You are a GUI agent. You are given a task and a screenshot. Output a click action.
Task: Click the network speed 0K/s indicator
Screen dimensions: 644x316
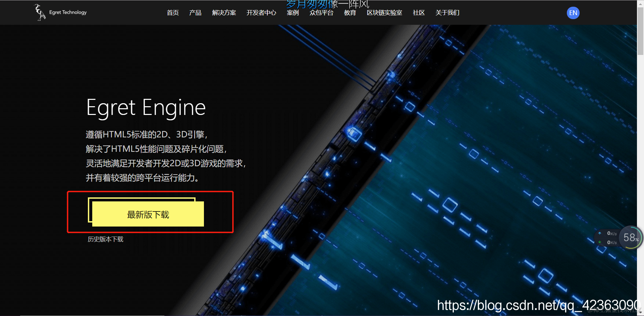coord(608,238)
